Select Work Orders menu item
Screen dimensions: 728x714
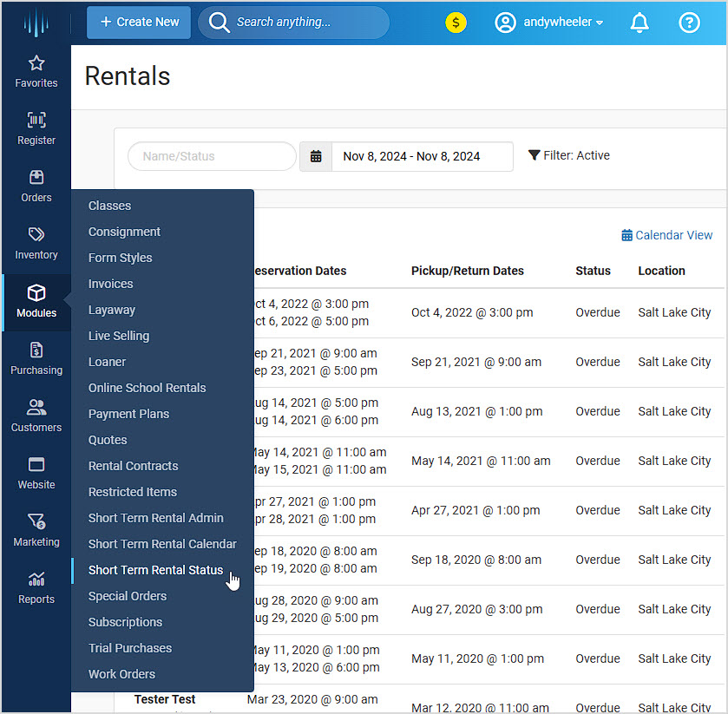[x=122, y=673]
